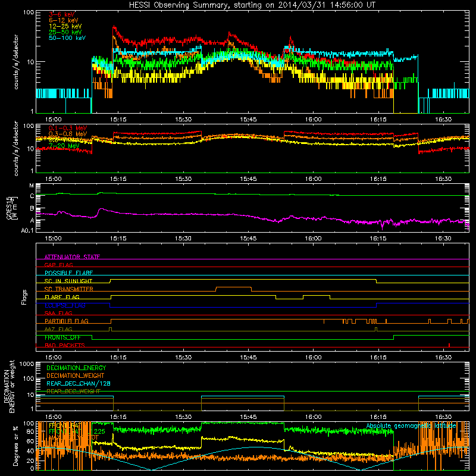Select the "REAR_DEC_WEIGHT" legend label
Viewport: 476px width, 476px height.
pos(73,392)
